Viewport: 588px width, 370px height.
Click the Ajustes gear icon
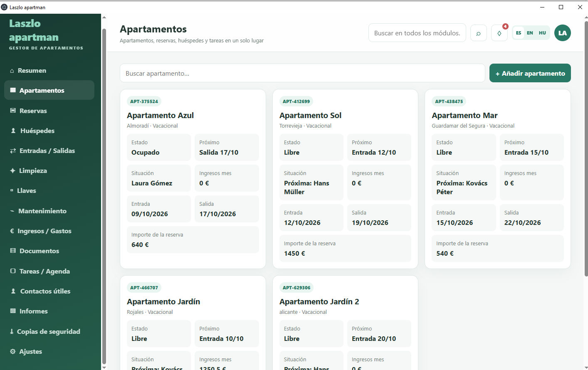click(13, 352)
